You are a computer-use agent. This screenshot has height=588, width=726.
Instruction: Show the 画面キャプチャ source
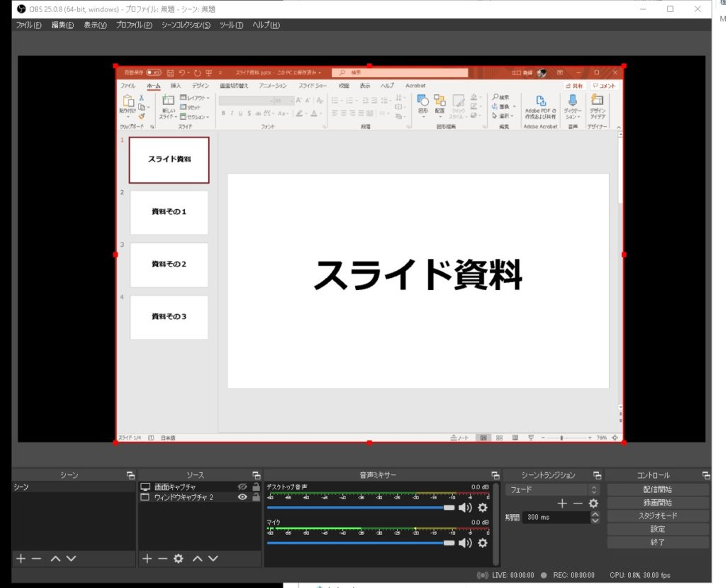[243, 487]
